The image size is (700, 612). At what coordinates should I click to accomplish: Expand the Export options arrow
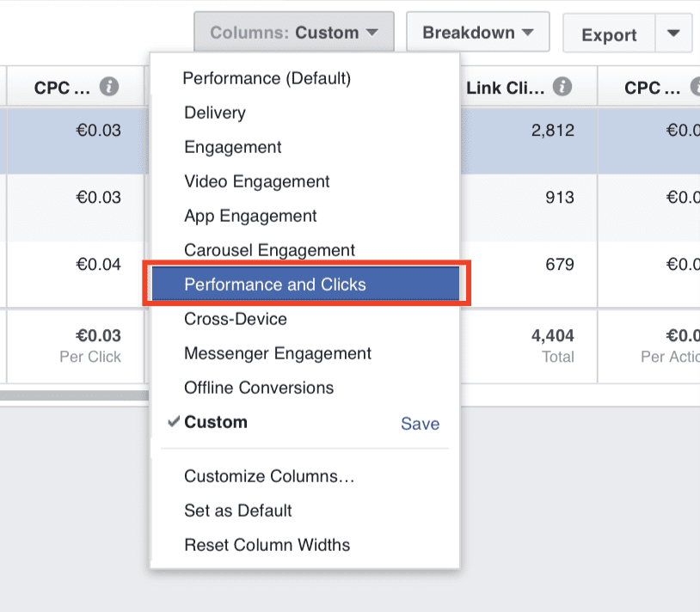pyautogui.click(x=673, y=34)
